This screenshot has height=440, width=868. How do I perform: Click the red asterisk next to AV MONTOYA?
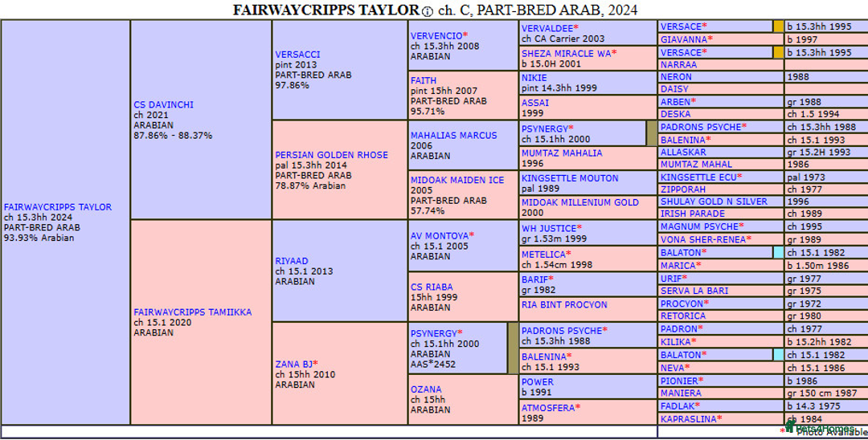pos(472,234)
